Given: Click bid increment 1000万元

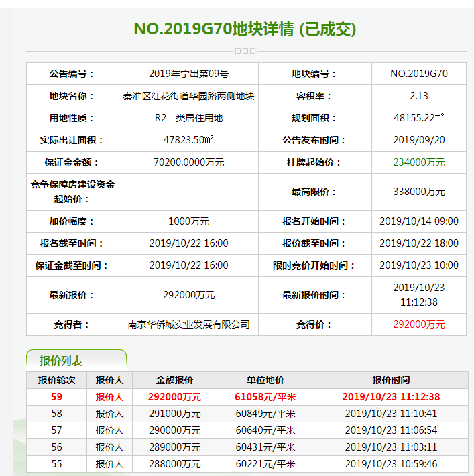Looking at the screenshot, I should pyautogui.click(x=188, y=221).
